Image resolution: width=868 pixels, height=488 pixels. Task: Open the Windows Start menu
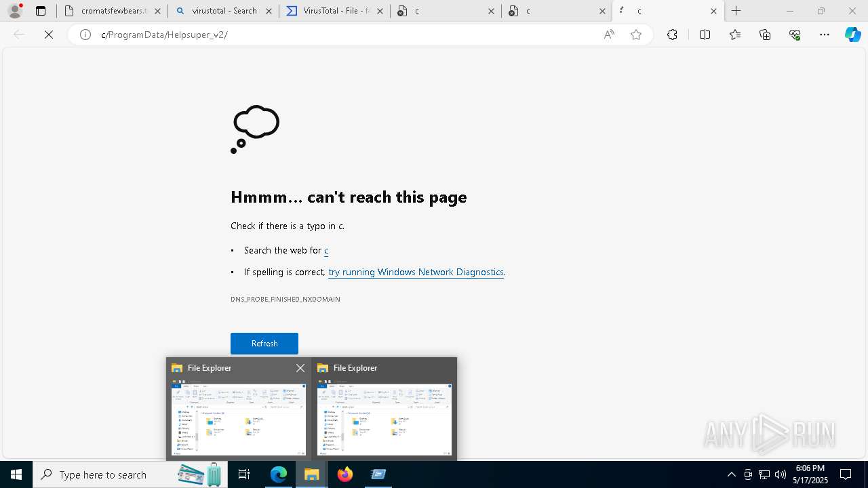point(16,474)
